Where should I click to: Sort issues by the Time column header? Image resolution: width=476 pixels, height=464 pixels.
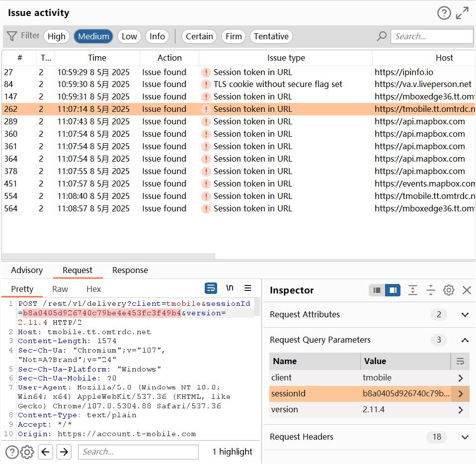(x=97, y=58)
